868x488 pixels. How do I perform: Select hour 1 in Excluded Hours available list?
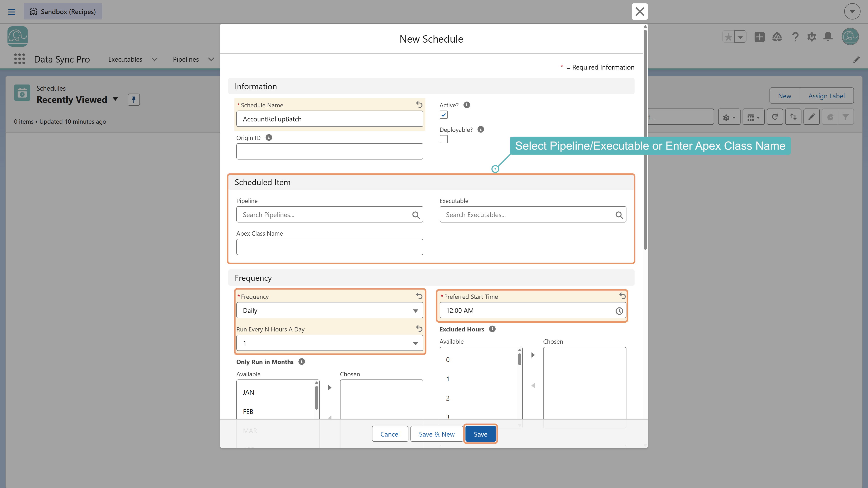click(x=478, y=379)
